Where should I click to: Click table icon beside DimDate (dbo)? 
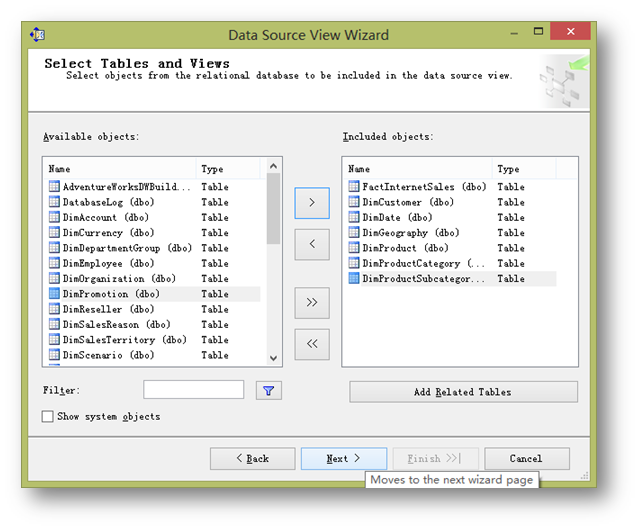[354, 217]
